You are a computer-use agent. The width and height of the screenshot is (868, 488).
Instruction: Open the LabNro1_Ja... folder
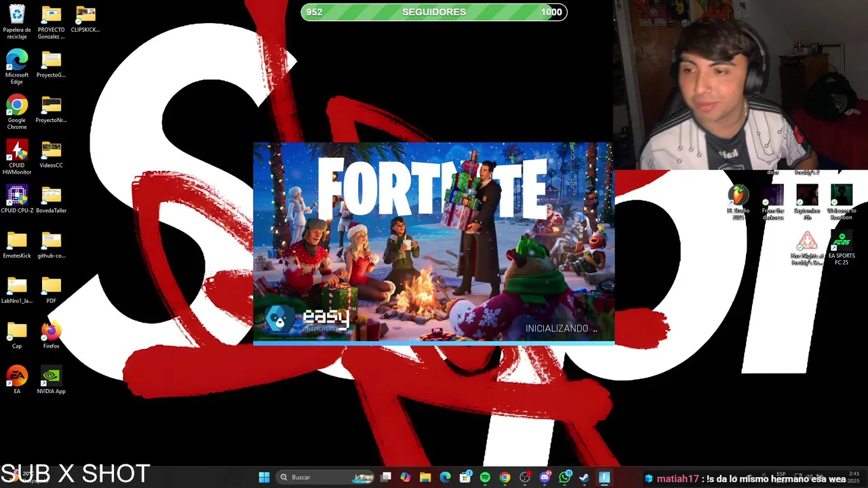pos(17,290)
